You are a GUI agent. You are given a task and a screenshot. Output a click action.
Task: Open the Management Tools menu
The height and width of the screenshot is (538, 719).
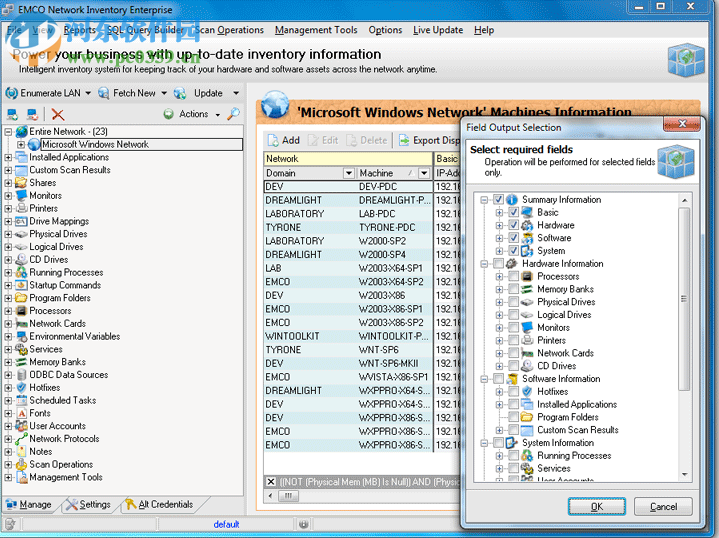coord(316,30)
